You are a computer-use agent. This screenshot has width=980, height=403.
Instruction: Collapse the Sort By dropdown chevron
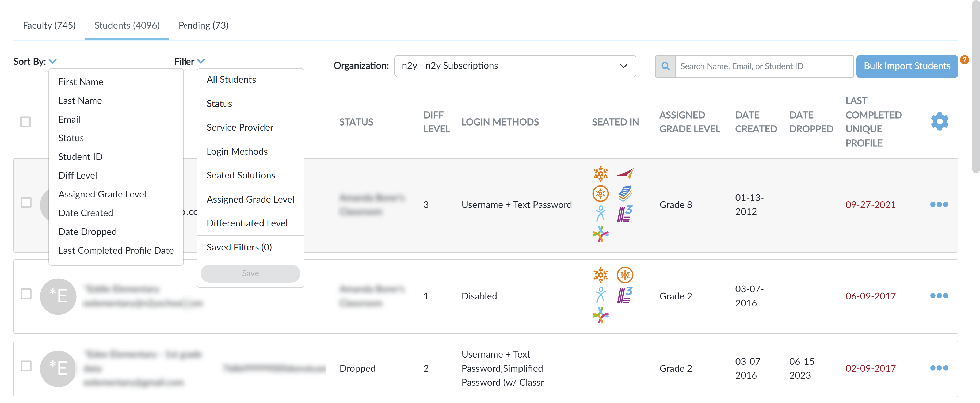point(53,61)
